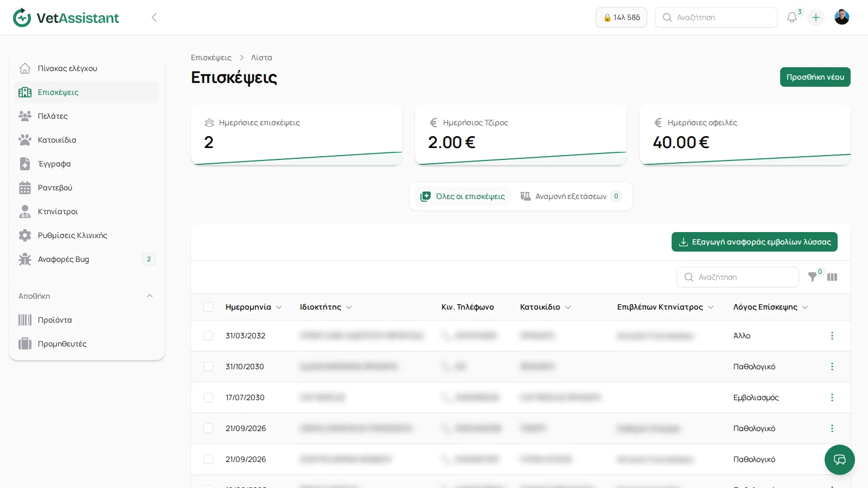Screen dimensions: 868x488
Task: Focus the table Αναζήτηση search field
Action: tap(738, 277)
